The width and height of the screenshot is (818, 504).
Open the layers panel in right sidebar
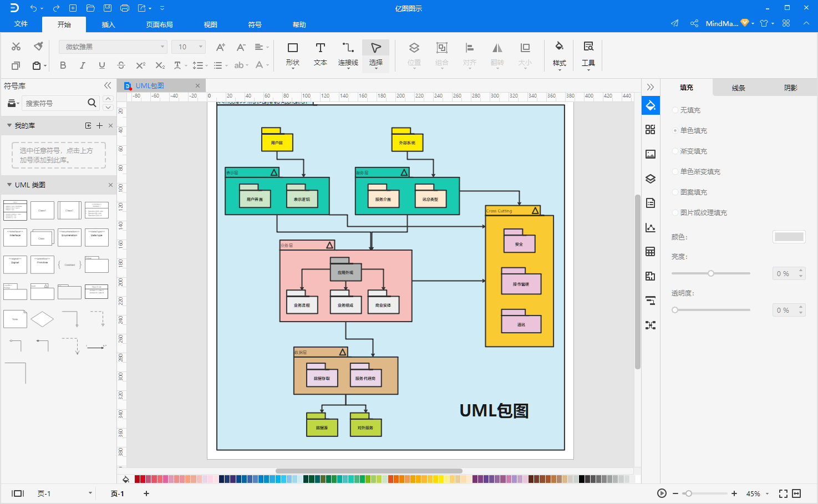pos(651,179)
